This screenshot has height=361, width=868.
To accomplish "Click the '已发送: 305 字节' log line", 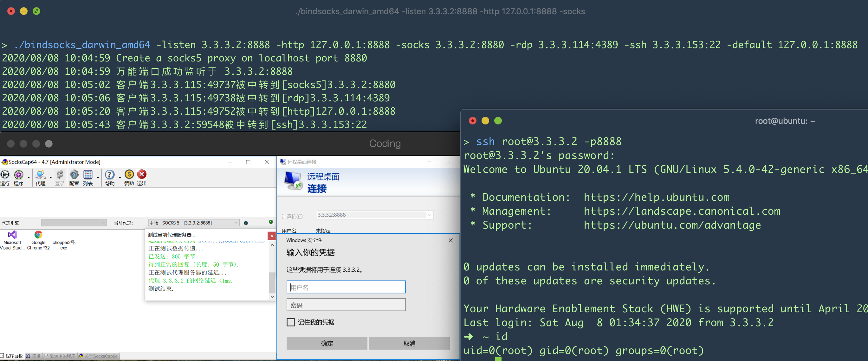I will coord(172,256).
